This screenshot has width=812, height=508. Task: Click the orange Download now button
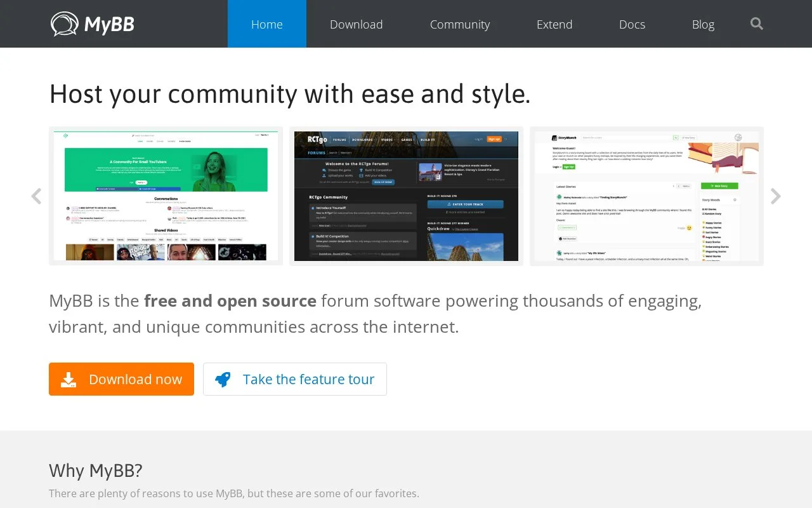click(x=121, y=379)
